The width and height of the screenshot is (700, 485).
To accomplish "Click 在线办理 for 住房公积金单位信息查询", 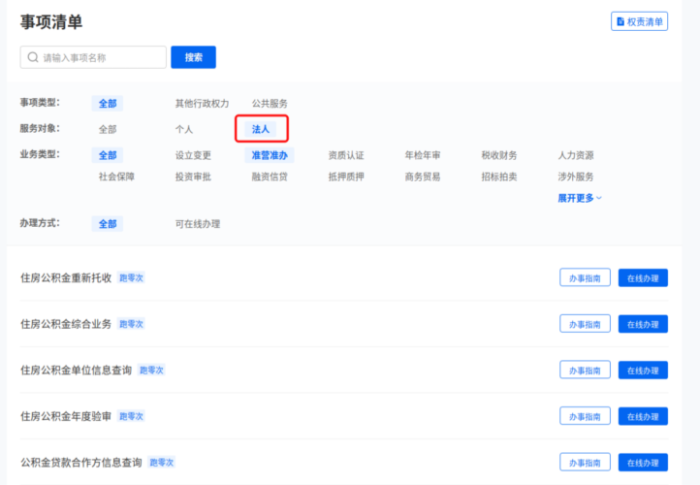I will click(x=643, y=370).
